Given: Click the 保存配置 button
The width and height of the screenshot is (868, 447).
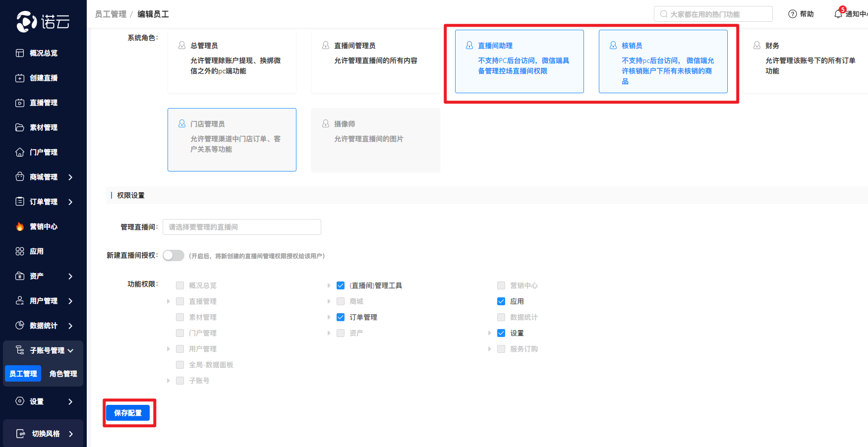Looking at the screenshot, I should 128,413.
